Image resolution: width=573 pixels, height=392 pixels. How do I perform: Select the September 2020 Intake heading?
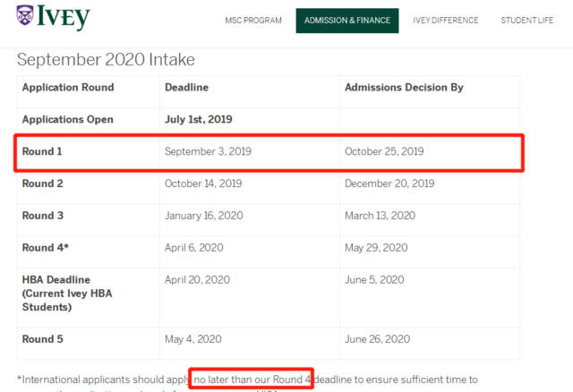point(106,60)
